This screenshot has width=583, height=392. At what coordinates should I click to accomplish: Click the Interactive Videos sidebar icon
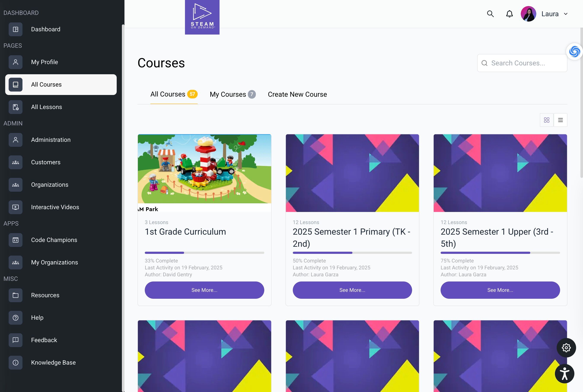point(16,207)
